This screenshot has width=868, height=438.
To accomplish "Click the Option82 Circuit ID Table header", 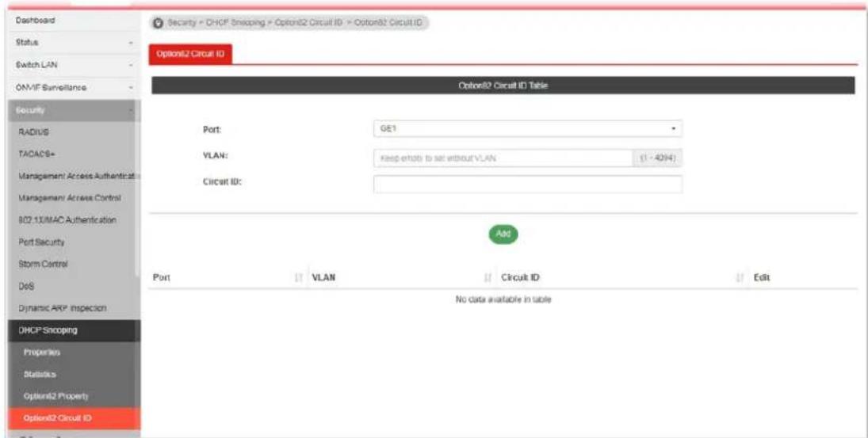I will (x=503, y=86).
